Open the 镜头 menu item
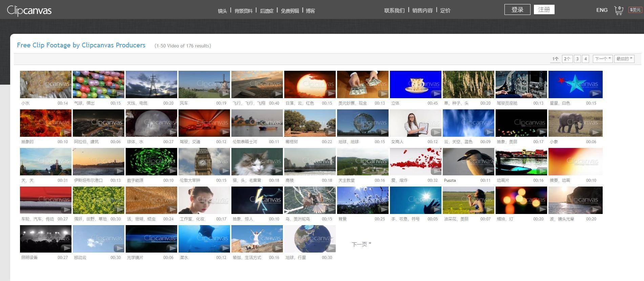The height and width of the screenshot is (281, 644). pyautogui.click(x=222, y=11)
